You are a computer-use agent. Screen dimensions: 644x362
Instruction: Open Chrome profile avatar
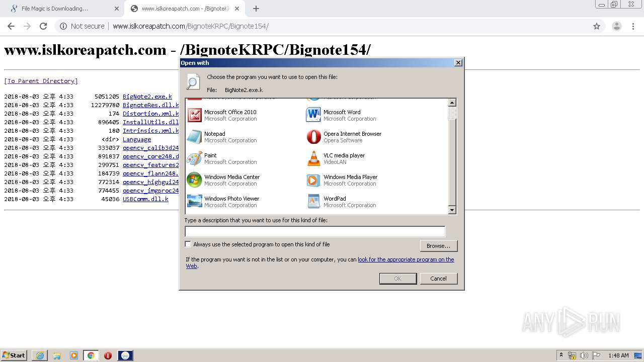[x=616, y=26]
